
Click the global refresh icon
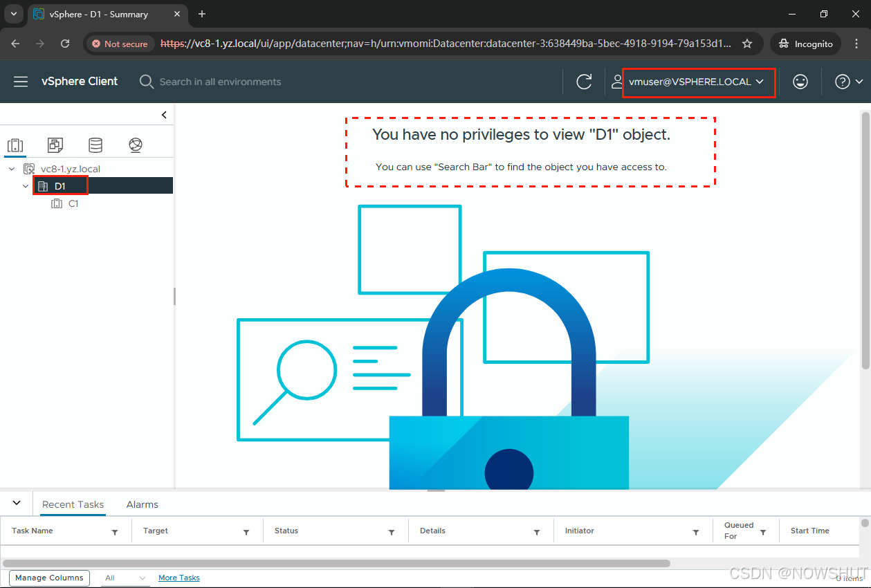coord(584,82)
